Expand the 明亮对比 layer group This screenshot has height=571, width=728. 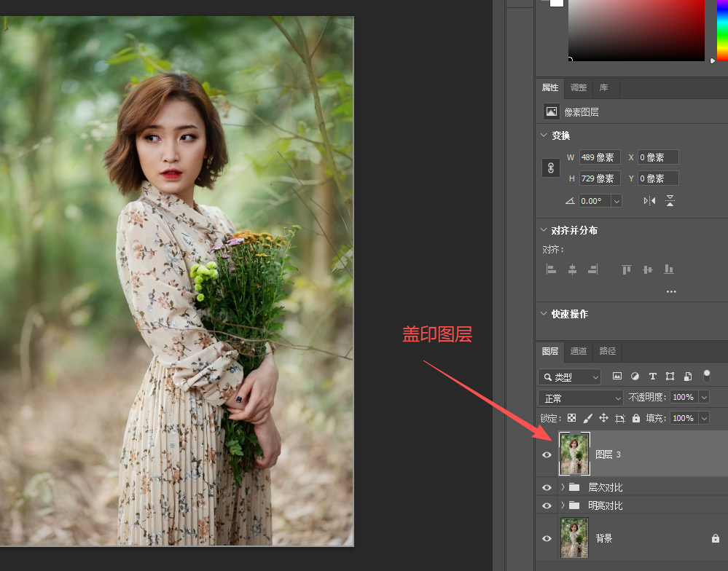[x=563, y=505]
